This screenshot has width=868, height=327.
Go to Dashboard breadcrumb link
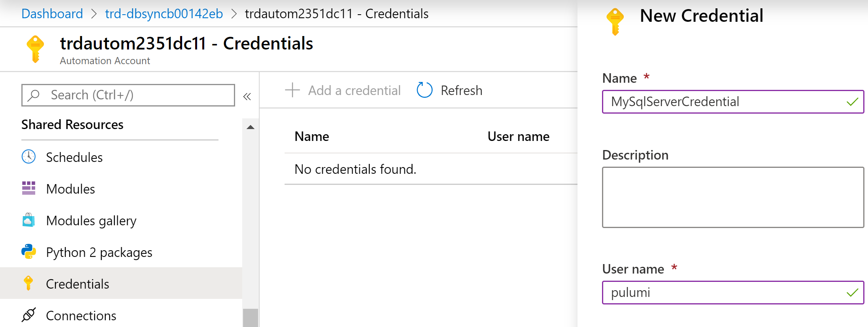pos(52,14)
